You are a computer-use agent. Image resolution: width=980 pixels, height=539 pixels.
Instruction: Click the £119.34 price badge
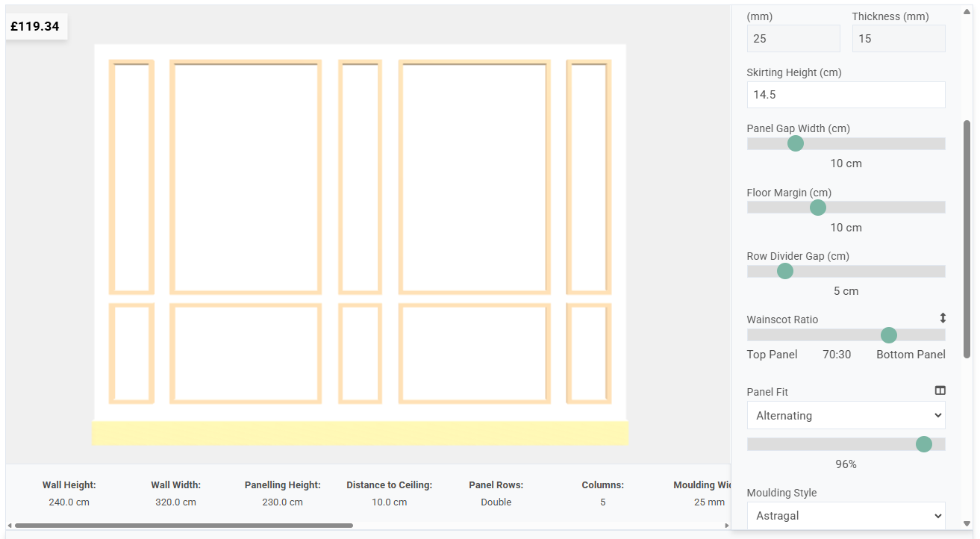[x=36, y=26]
